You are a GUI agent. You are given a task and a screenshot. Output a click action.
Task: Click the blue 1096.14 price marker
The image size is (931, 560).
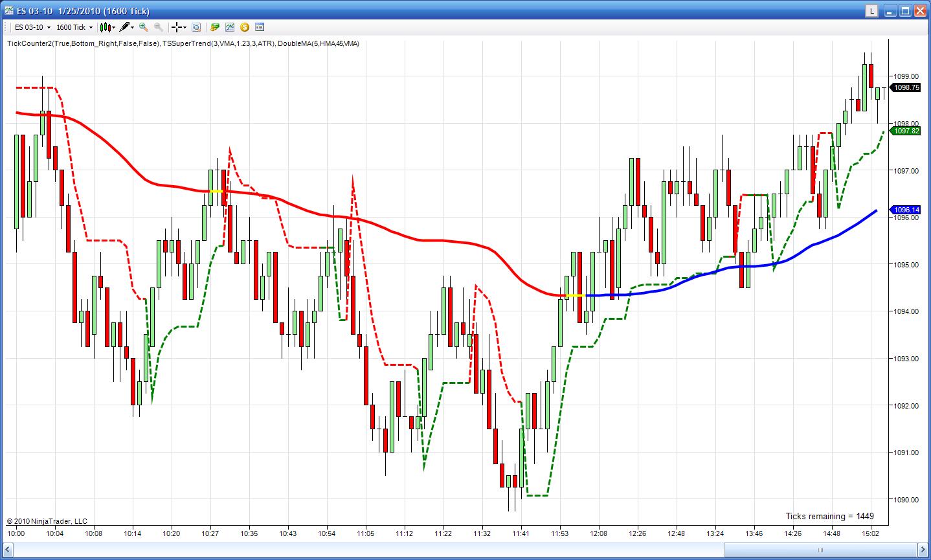click(x=906, y=210)
